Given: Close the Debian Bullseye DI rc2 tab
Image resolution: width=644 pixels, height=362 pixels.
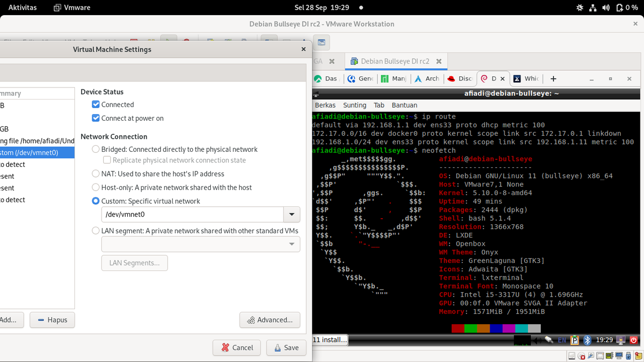Looking at the screenshot, I should point(439,61).
